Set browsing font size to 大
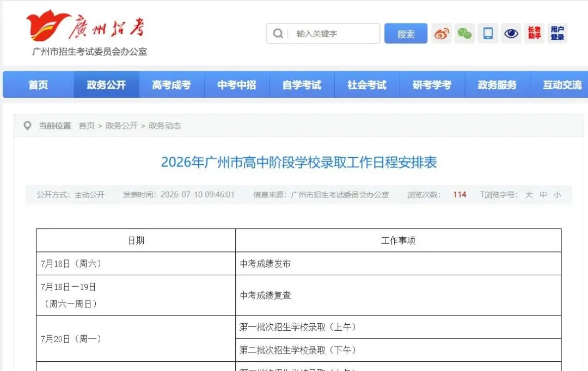This screenshot has height=371, width=588. click(x=529, y=195)
